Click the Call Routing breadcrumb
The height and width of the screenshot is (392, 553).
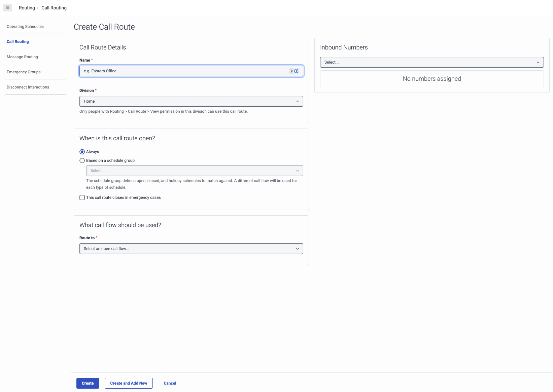(x=54, y=8)
